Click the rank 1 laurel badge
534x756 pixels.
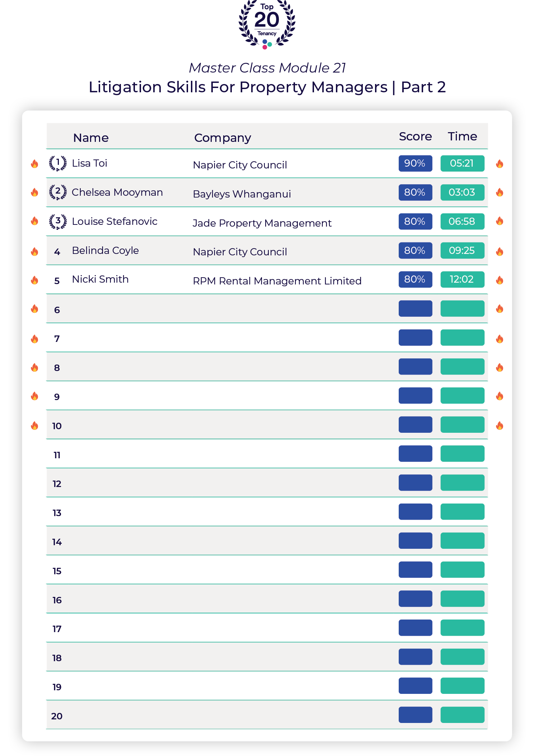58,163
